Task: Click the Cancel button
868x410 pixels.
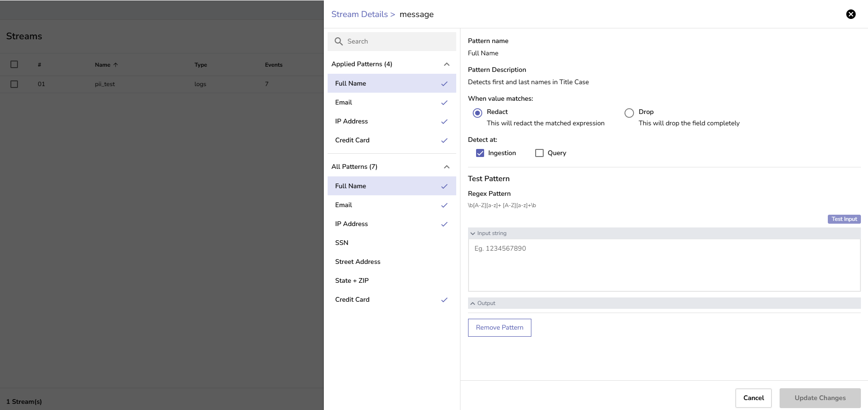Action: pyautogui.click(x=753, y=398)
